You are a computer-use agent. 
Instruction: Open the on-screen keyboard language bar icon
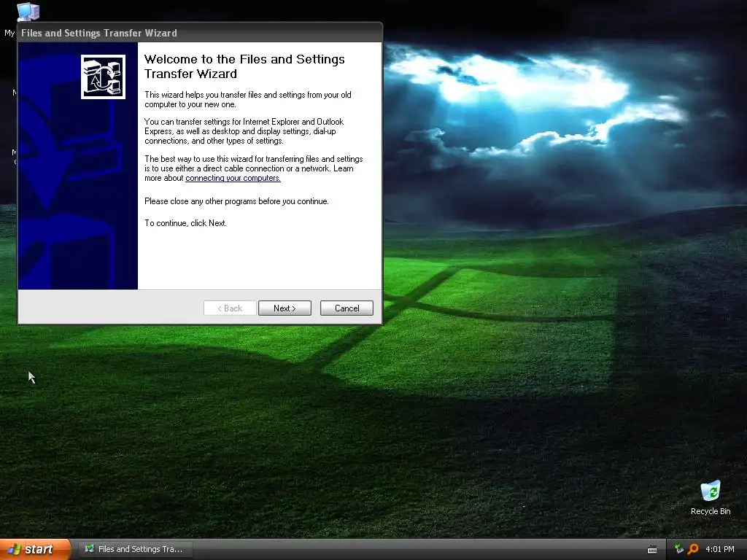(x=652, y=550)
